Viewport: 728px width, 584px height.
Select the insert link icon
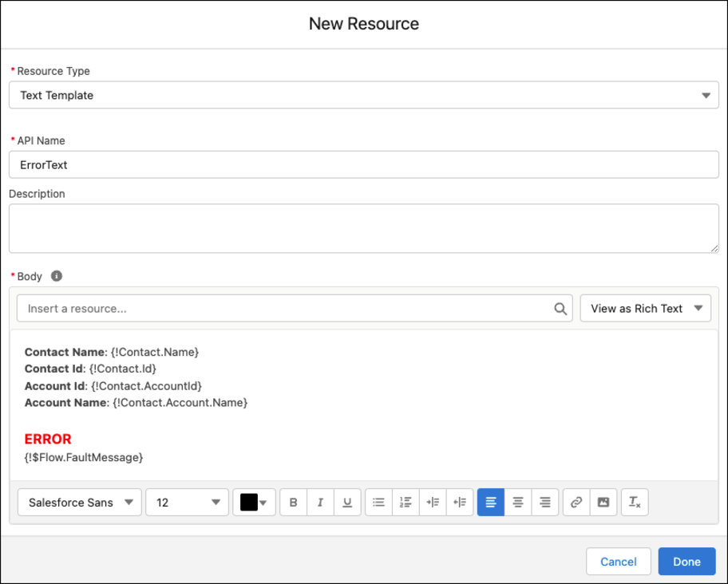point(577,502)
